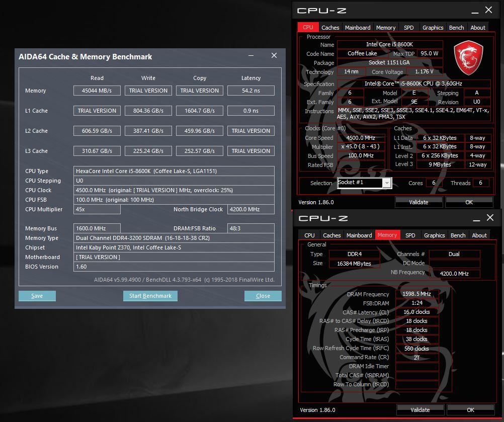The image size is (504, 422).
Task: Open Graphics tab in lower CPU-Z
Action: click(x=434, y=235)
